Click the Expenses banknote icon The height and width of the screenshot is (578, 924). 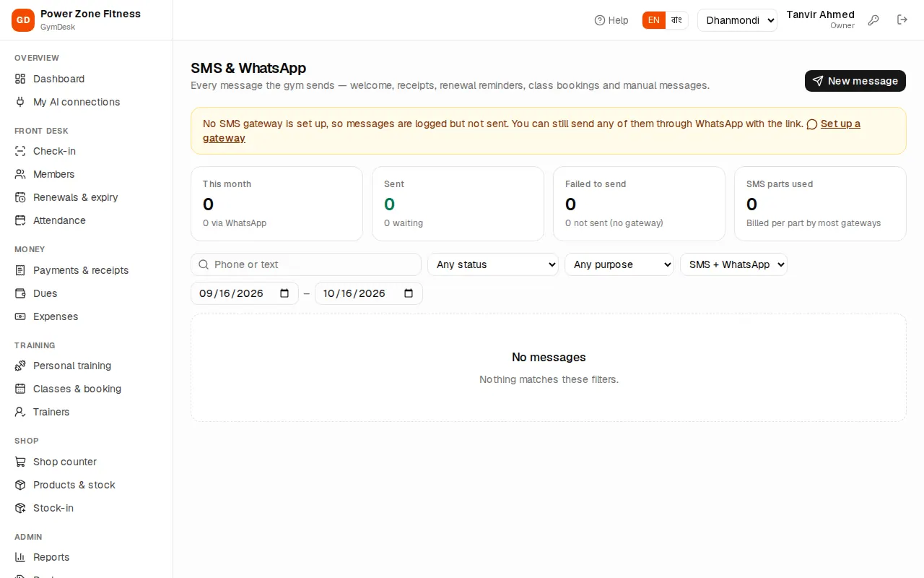point(20,316)
